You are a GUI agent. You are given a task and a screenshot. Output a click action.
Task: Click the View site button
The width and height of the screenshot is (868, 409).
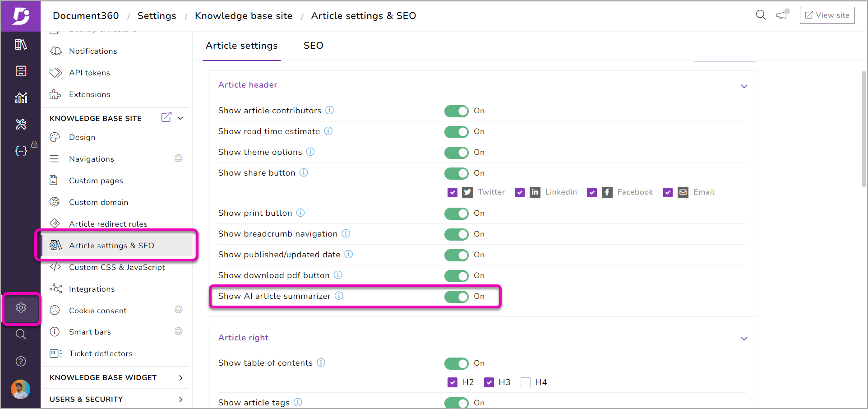pyautogui.click(x=827, y=15)
